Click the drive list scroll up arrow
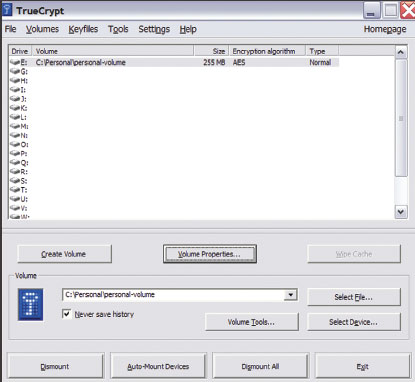 [x=401, y=52]
